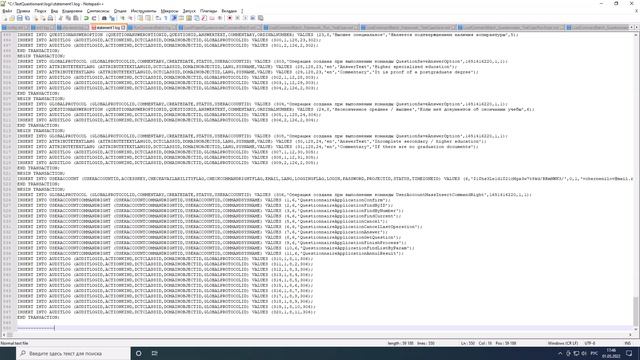Open the Вкладки menu

229,11
